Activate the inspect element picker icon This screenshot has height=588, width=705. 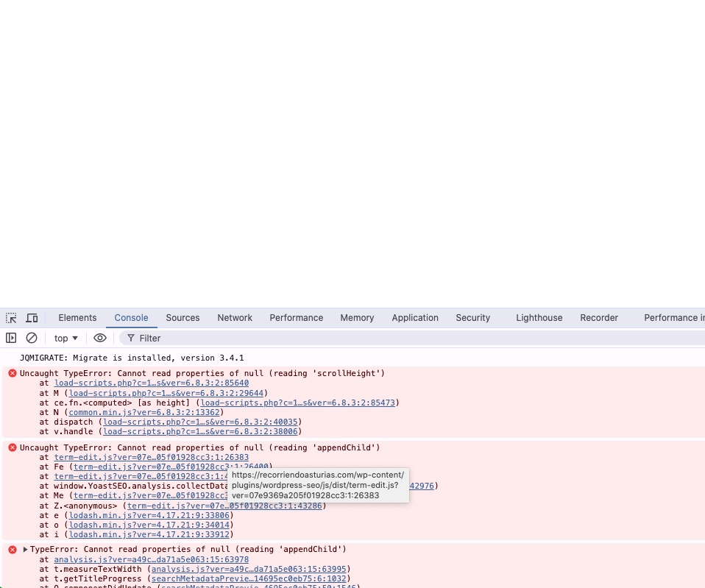pos(11,318)
